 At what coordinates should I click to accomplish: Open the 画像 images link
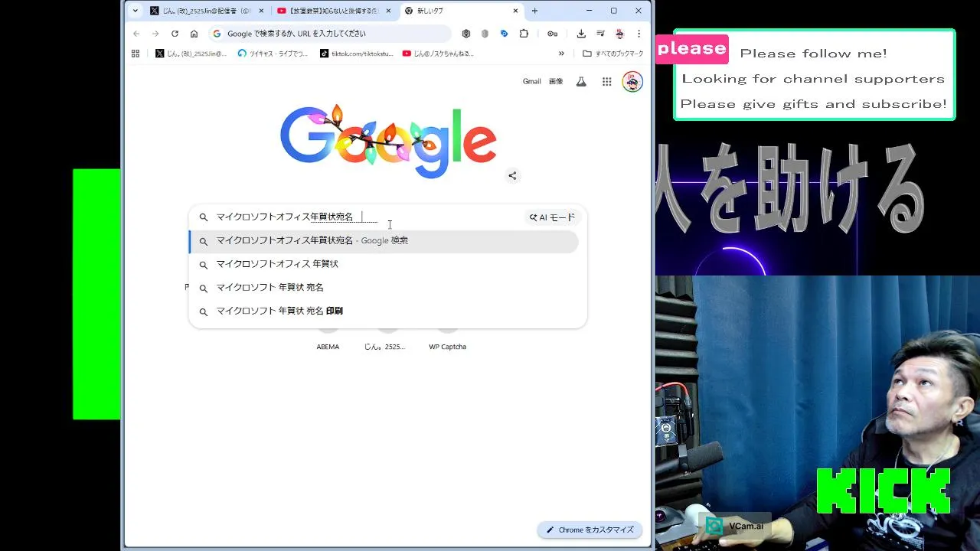point(556,81)
